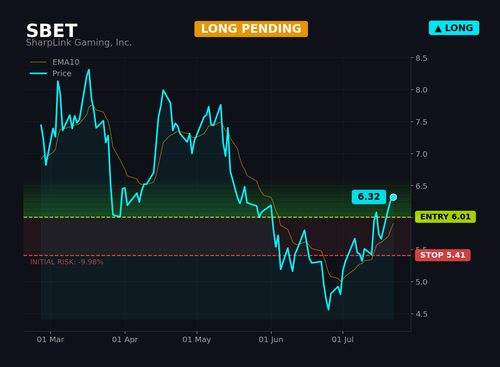Click the 6.32 current price label
Viewport: 500px width, 367px height.
click(x=369, y=197)
